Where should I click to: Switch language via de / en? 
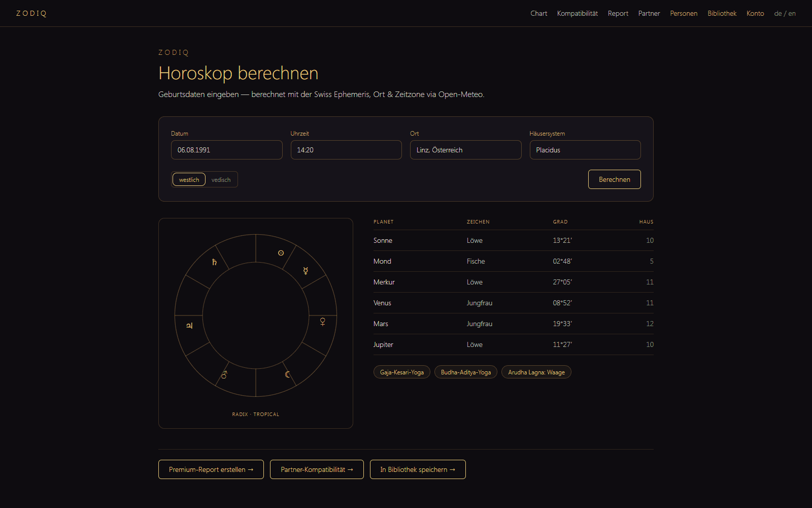(x=785, y=13)
